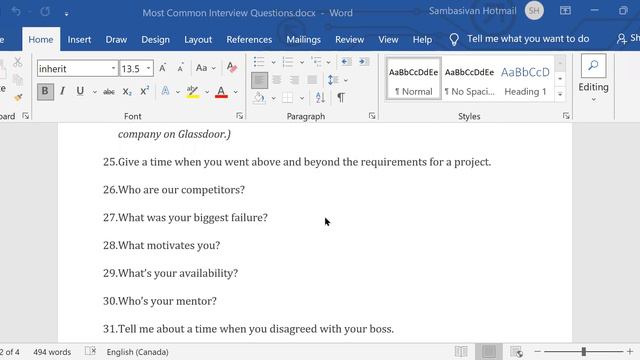The width and height of the screenshot is (640, 360).
Task: Click English (Canada) language indicator
Action: point(138,351)
